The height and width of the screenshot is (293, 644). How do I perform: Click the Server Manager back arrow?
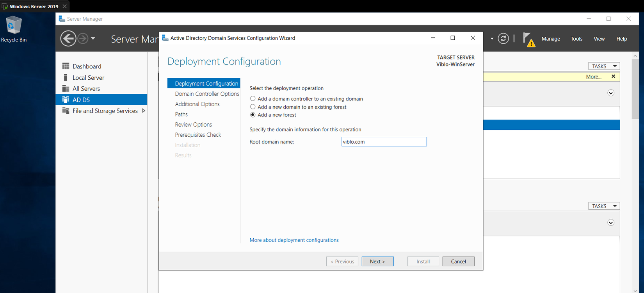point(68,39)
